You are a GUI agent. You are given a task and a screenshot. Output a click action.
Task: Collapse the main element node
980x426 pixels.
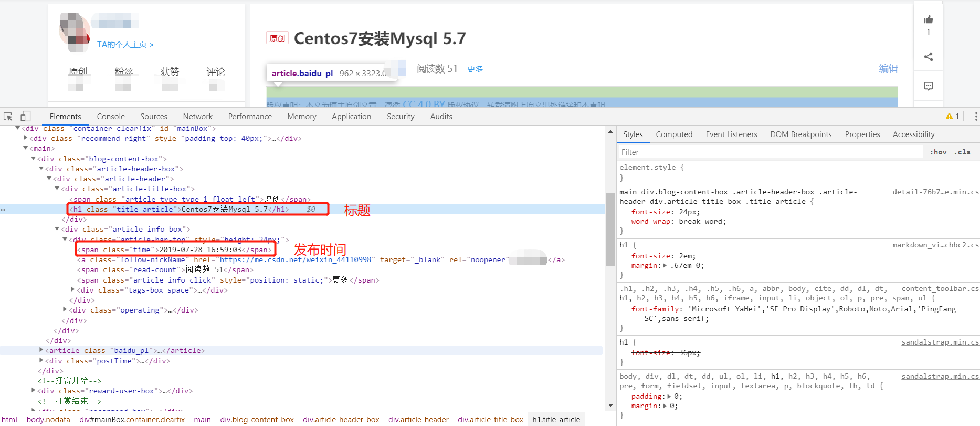click(26, 148)
